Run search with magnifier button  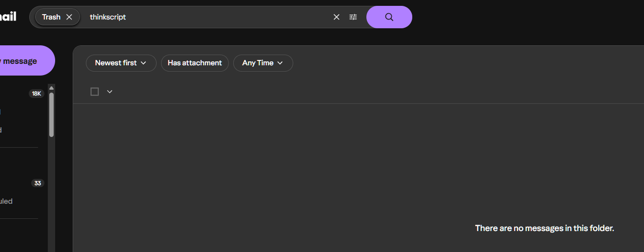click(x=389, y=17)
